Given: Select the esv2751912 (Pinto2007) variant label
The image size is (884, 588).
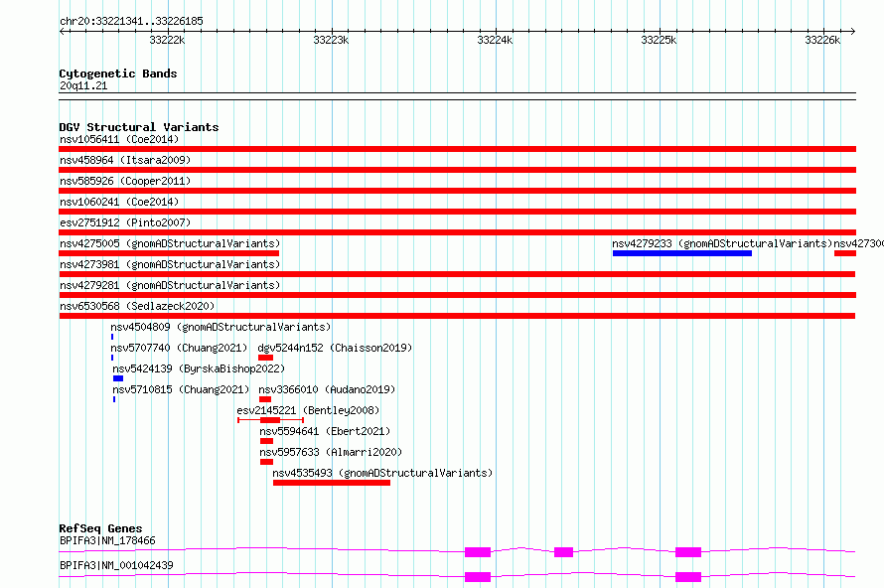Looking at the screenshot, I should [125, 222].
